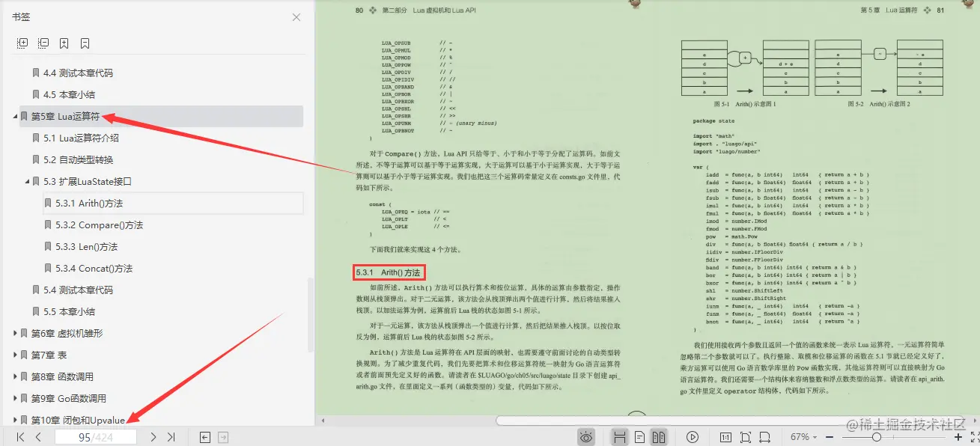Click the expand-all bookmarks icon
The width and height of the screenshot is (980, 446).
pos(23,43)
